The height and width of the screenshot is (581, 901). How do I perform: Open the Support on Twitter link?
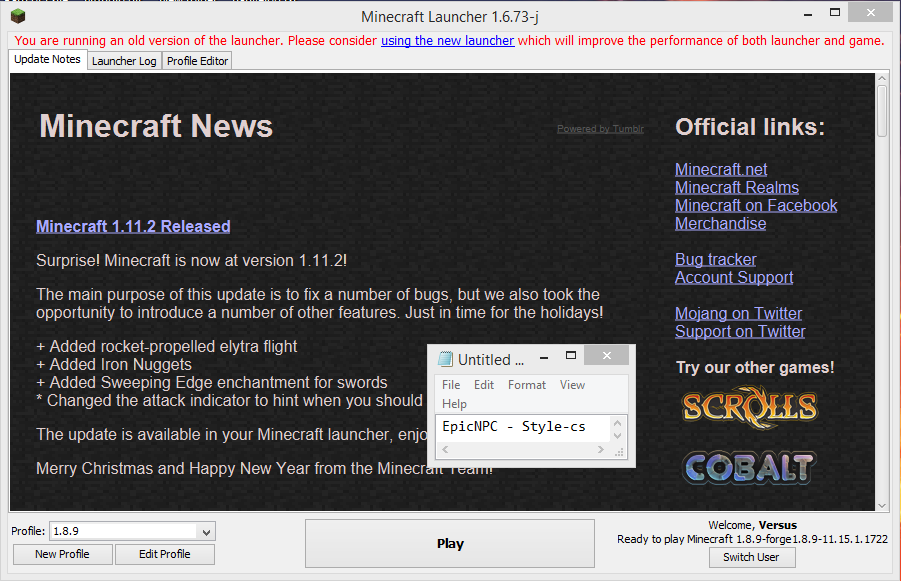click(740, 332)
